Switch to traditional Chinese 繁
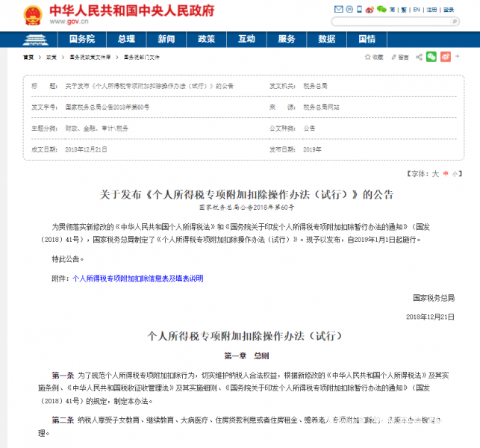Screen dimensions: 480x448 [x=404, y=10]
